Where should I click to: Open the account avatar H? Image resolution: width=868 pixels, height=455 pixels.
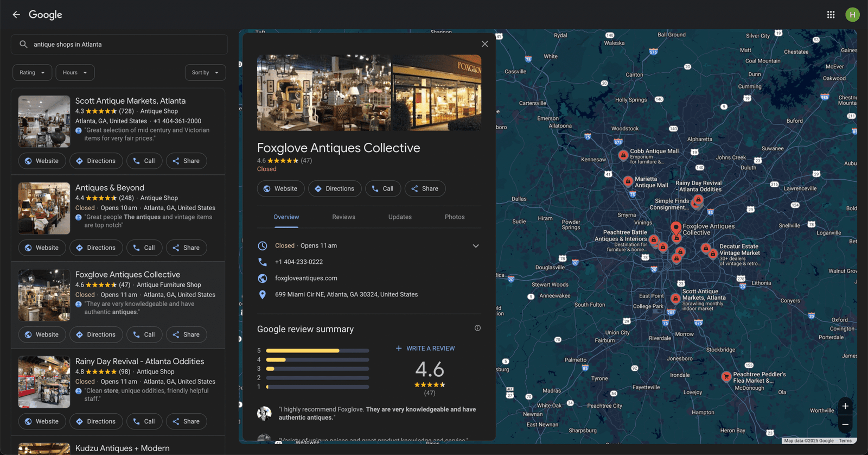(x=852, y=15)
